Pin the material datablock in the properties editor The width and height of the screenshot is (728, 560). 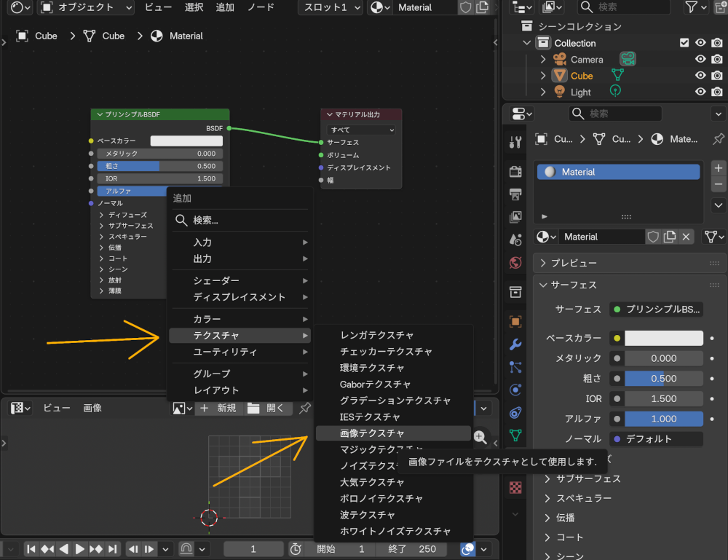(x=719, y=139)
